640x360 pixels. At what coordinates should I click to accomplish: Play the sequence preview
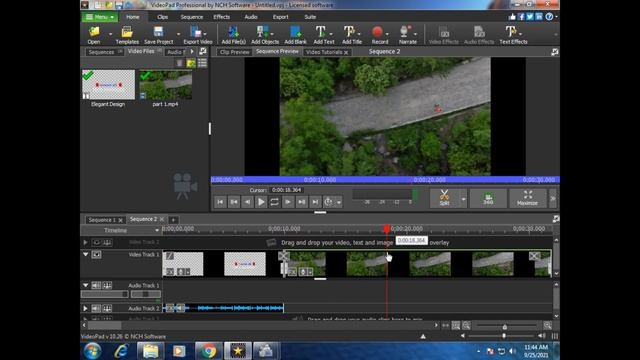click(x=261, y=202)
